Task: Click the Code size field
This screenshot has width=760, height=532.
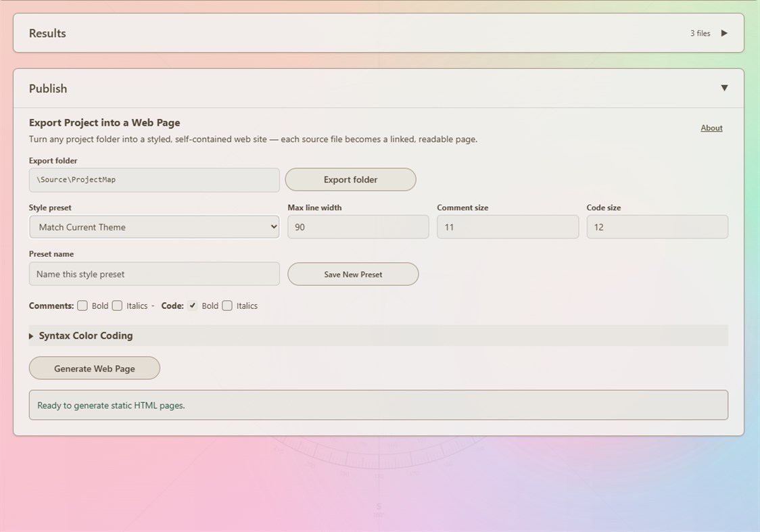Action: (x=657, y=226)
